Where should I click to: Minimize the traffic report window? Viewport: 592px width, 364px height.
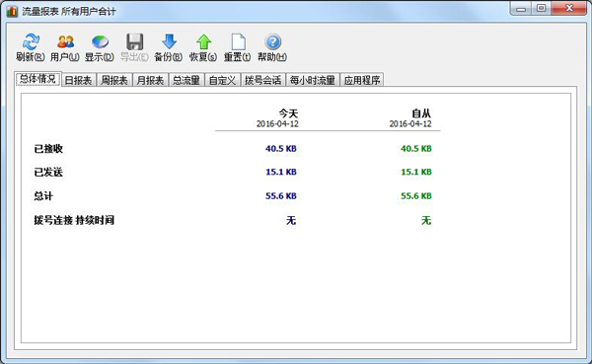point(521,8)
